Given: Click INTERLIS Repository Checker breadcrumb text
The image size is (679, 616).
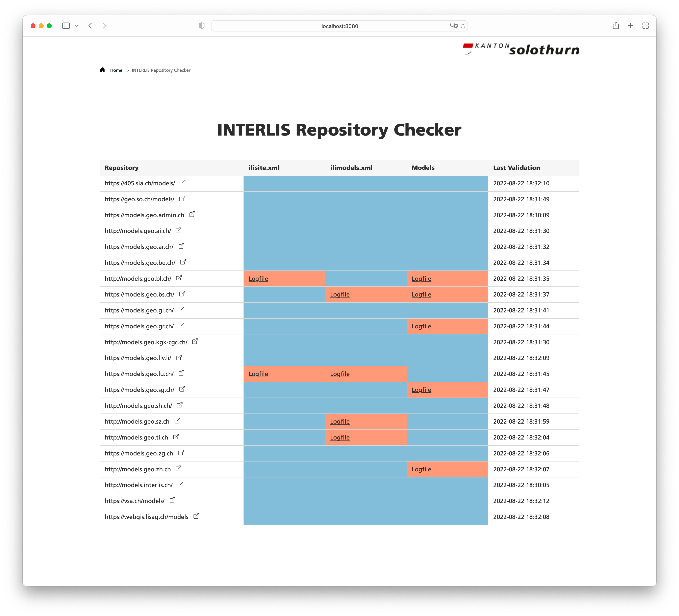Looking at the screenshot, I should pyautogui.click(x=161, y=70).
